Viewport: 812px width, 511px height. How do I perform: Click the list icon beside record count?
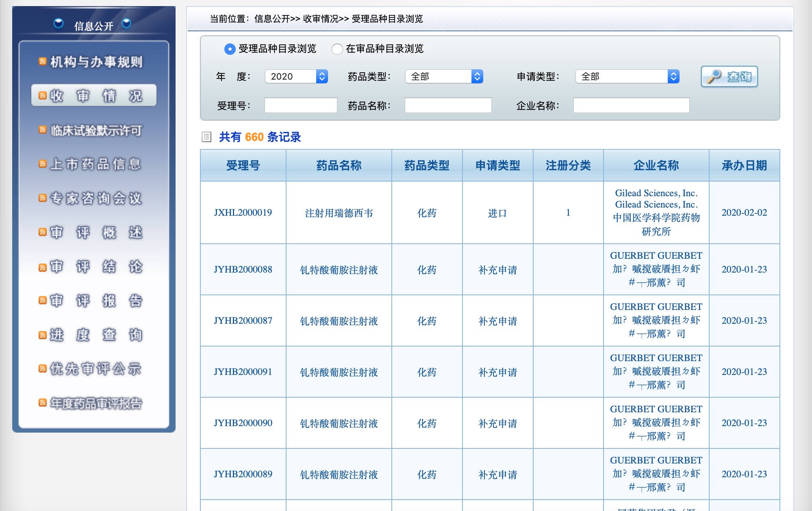pyautogui.click(x=206, y=137)
